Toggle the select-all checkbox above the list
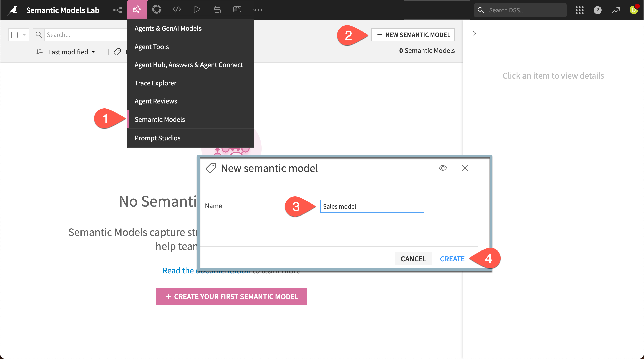 tap(14, 35)
